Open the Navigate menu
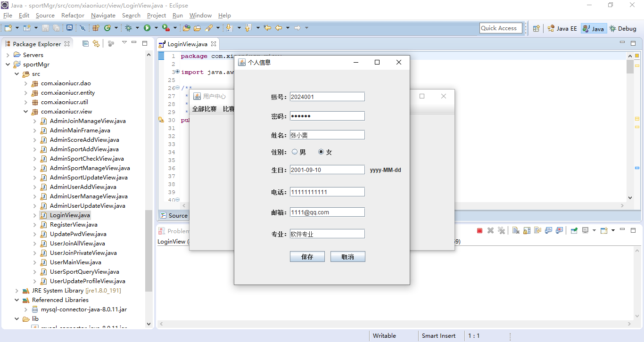This screenshot has height=342, width=644. pyautogui.click(x=103, y=16)
